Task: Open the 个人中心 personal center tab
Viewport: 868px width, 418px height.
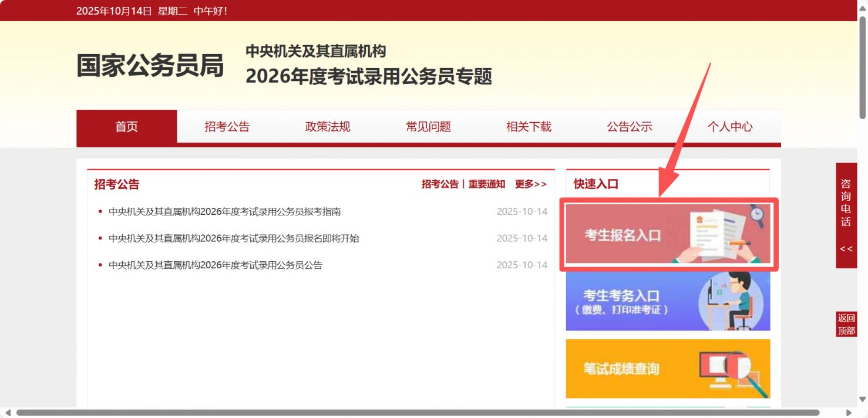Action: pos(731,127)
